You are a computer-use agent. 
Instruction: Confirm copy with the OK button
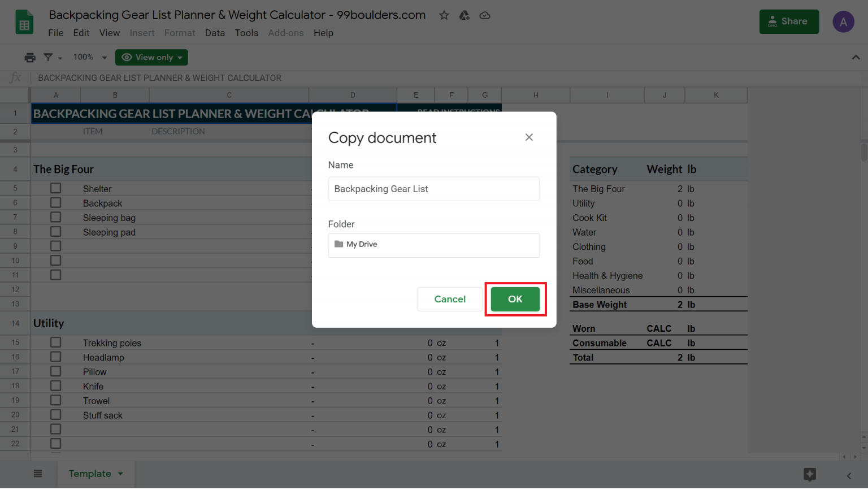[x=515, y=299]
